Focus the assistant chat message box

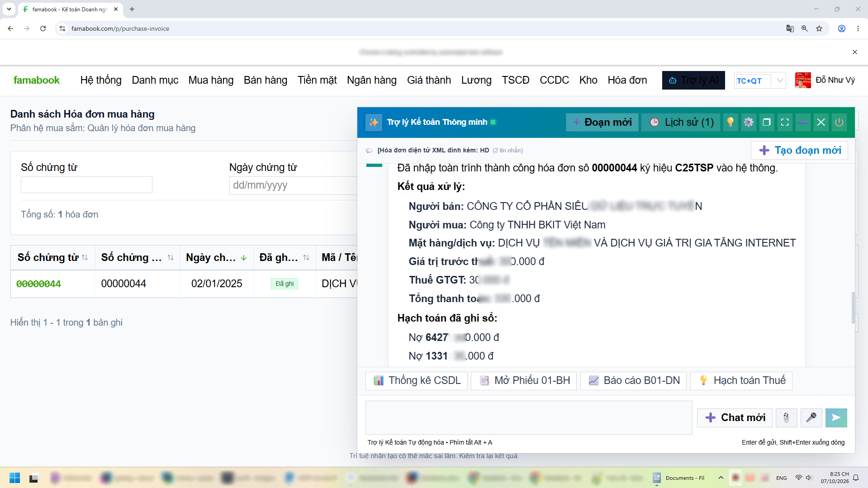click(x=529, y=417)
